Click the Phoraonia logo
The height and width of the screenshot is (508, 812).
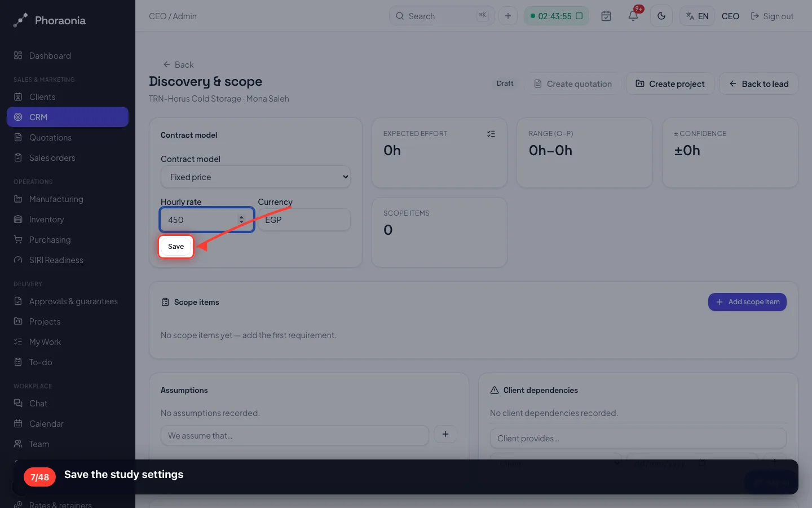50,20
